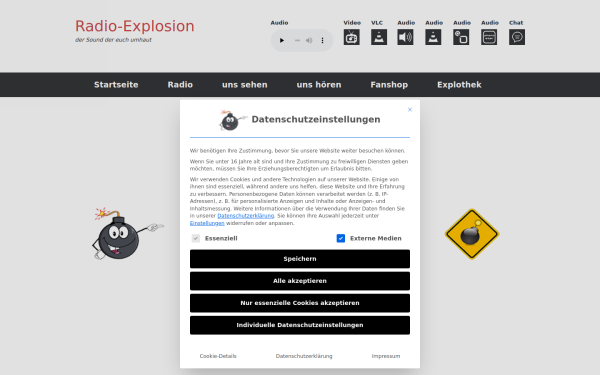
Task: Click the audio player progress bar
Action: tap(297, 40)
